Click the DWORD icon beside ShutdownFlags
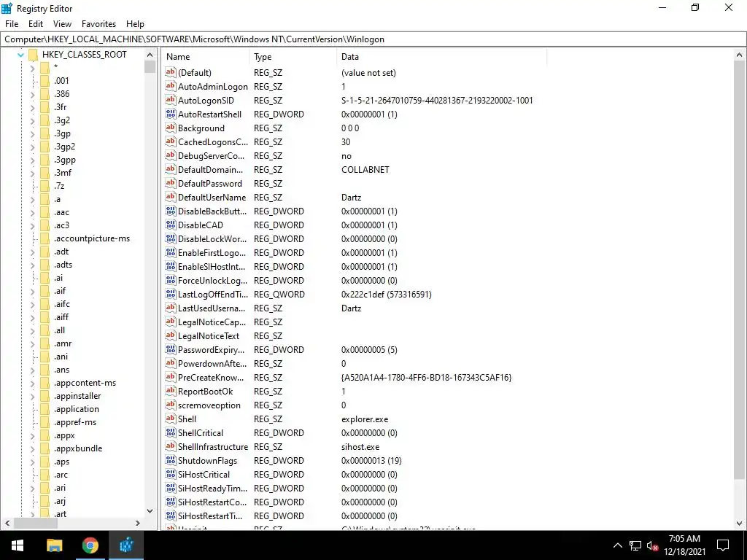 point(171,460)
